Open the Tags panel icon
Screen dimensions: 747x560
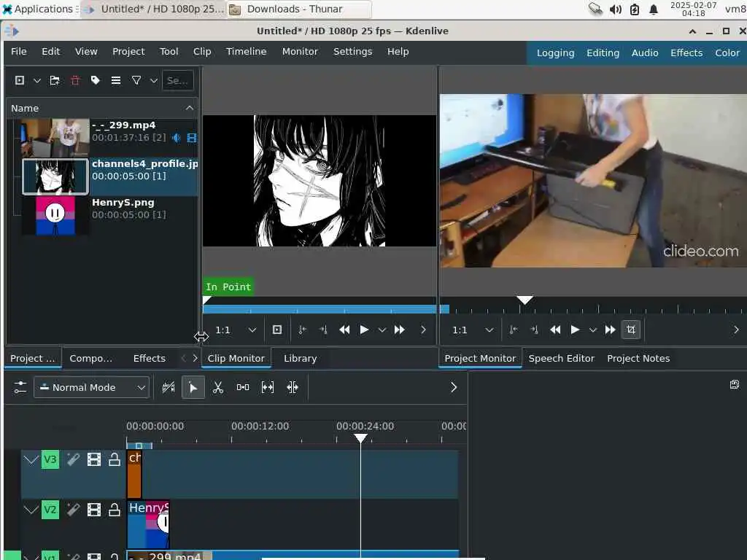pos(96,80)
